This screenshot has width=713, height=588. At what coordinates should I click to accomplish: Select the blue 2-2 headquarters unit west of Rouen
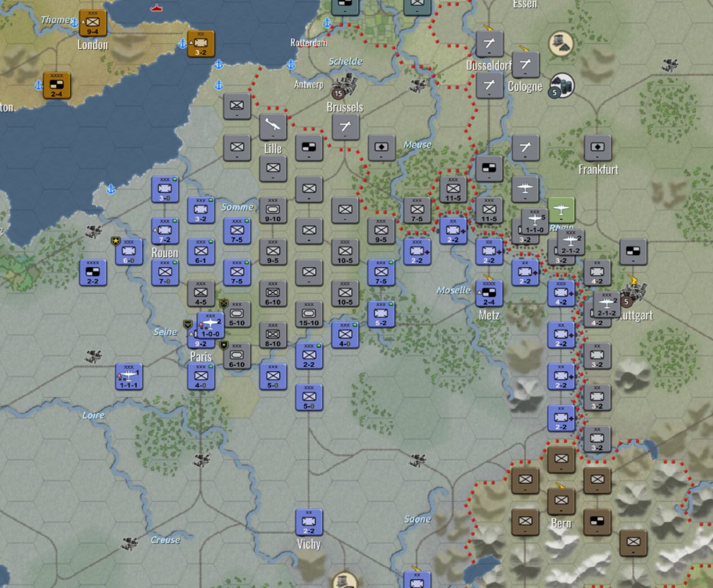click(x=93, y=273)
